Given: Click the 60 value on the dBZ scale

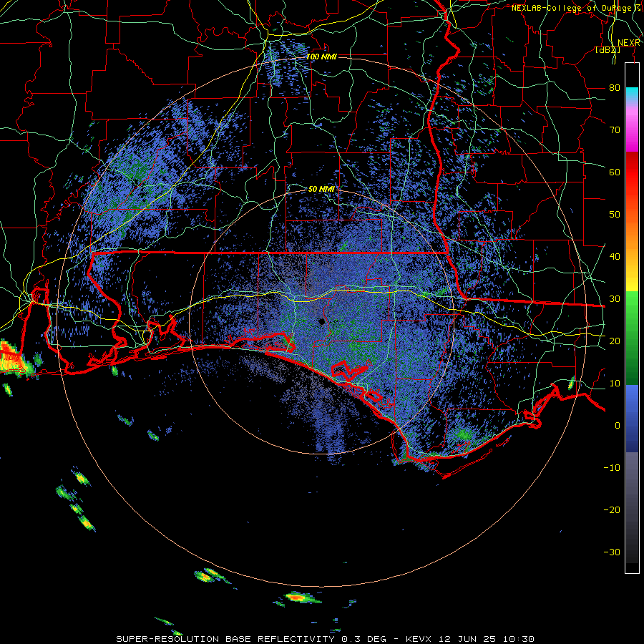Looking at the screenshot, I should coord(615,172).
